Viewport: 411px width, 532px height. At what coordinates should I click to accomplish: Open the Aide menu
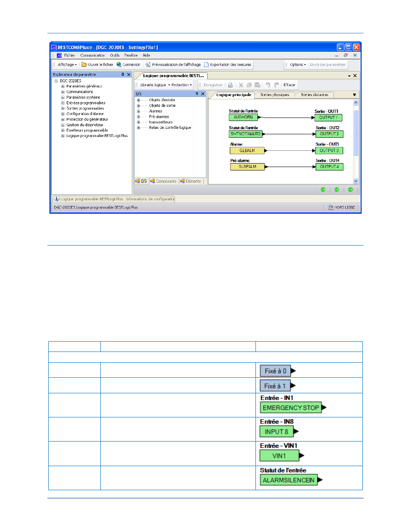(x=146, y=56)
